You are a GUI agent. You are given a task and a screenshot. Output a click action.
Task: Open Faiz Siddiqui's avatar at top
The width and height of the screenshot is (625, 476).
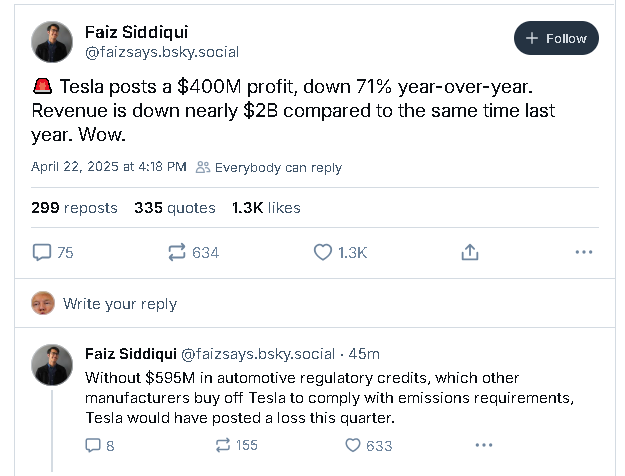[52, 41]
